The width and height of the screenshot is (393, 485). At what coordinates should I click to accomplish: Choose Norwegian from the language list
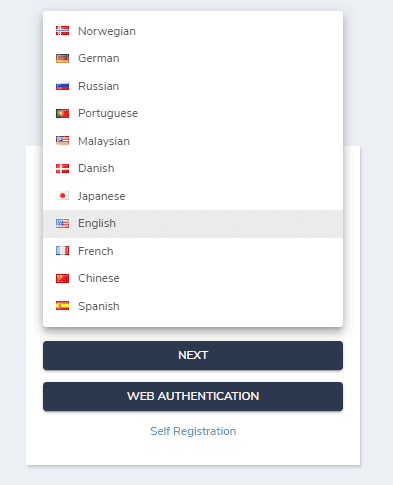[x=193, y=31]
